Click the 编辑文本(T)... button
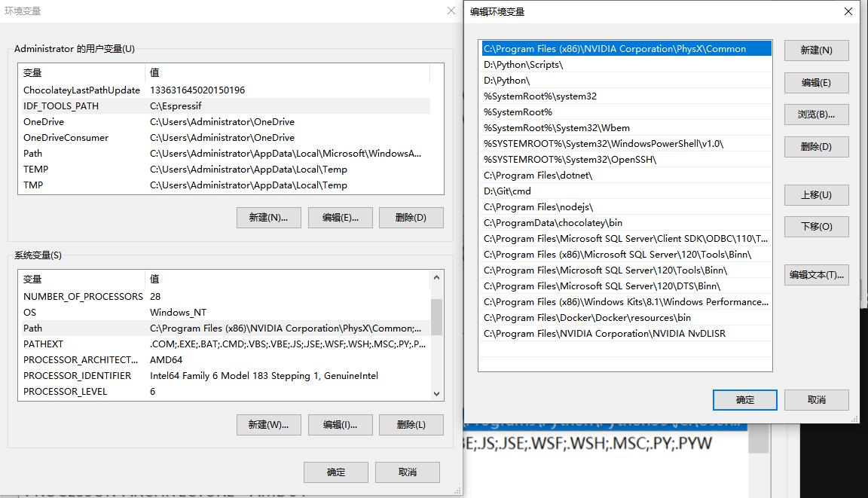The image size is (868, 498). click(816, 275)
